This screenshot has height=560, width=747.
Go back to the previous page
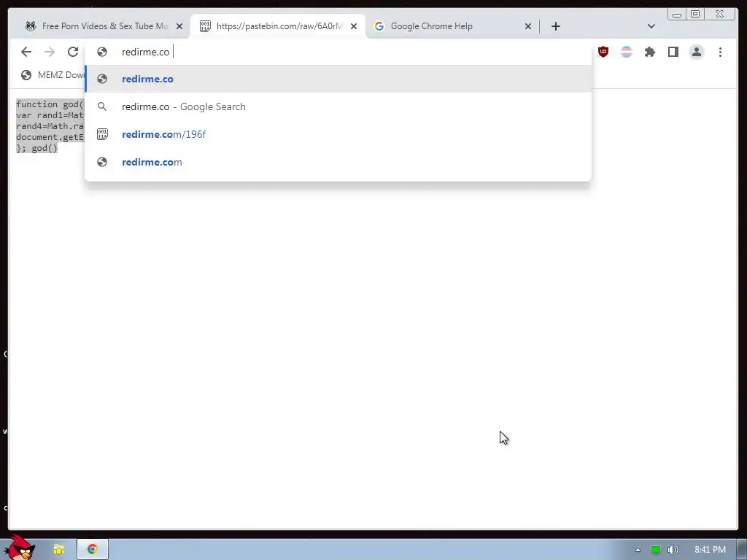point(26,52)
